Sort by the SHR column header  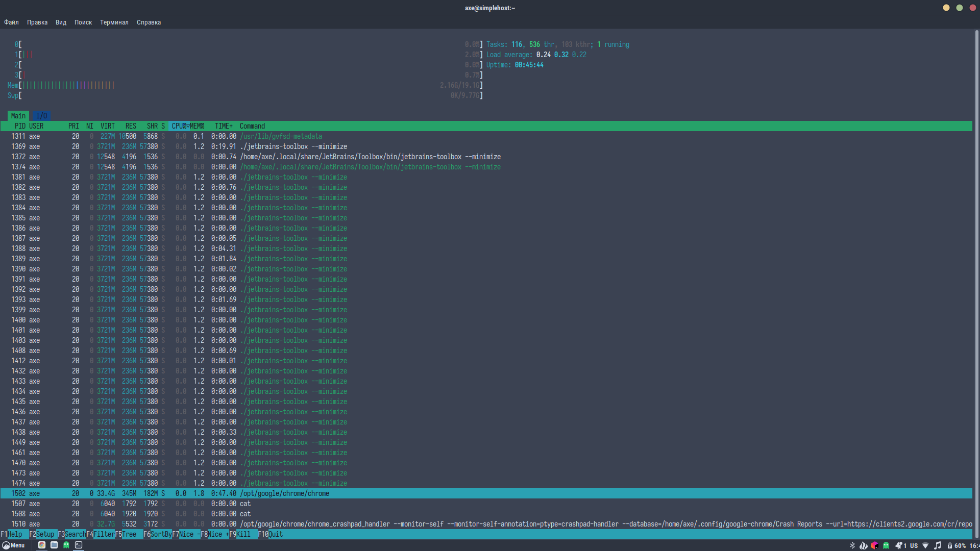[152, 126]
